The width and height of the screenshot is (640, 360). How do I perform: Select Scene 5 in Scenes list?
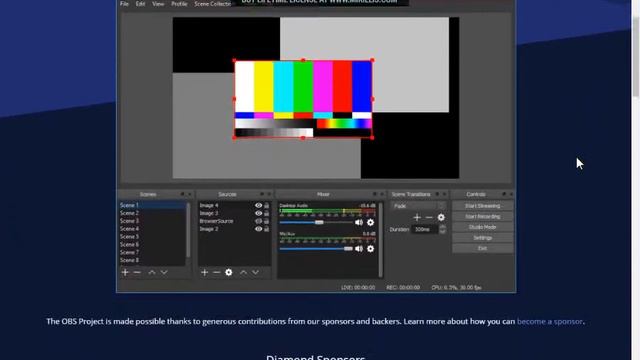coord(153,236)
